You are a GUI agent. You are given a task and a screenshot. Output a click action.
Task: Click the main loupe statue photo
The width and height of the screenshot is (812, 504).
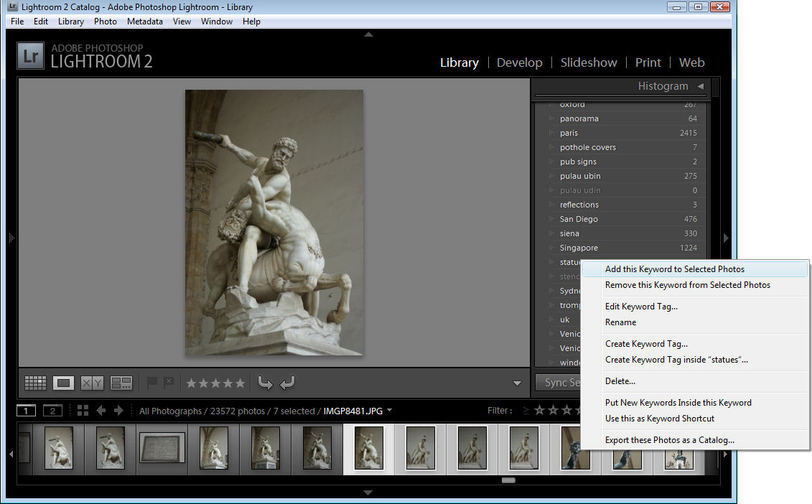click(274, 223)
